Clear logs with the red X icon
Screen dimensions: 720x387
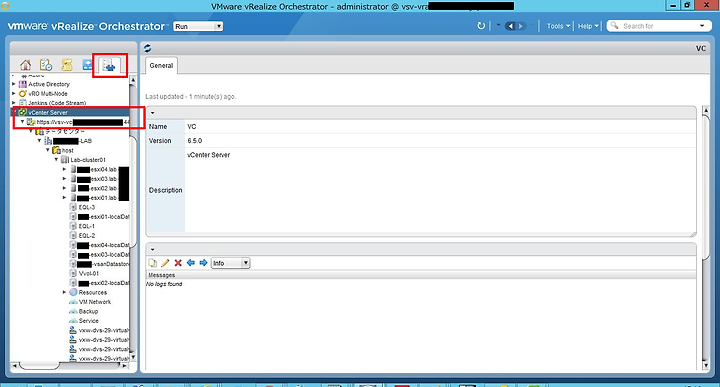pyautogui.click(x=178, y=263)
